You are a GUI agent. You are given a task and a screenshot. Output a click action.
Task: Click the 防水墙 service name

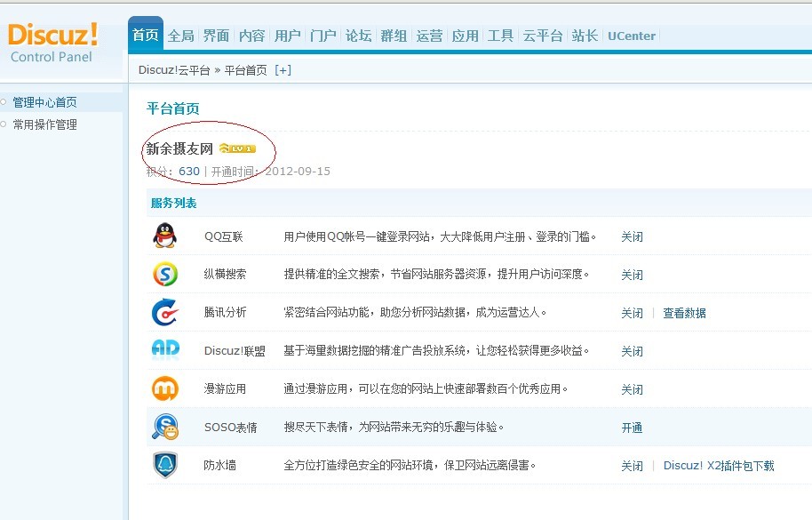coord(219,465)
